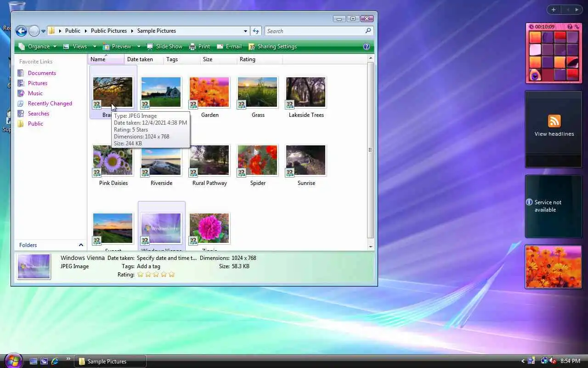Select the Grass picture thumbnail
This screenshot has width=588, height=368.
click(x=258, y=92)
